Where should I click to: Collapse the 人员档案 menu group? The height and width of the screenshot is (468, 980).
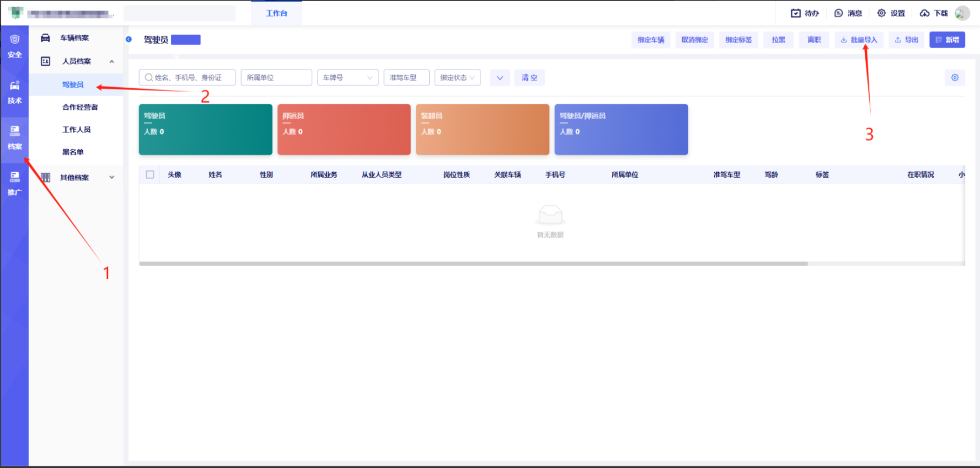(x=112, y=61)
